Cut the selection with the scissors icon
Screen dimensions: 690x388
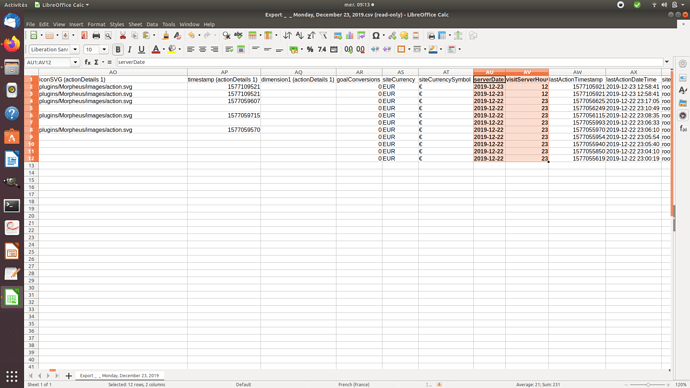pyautogui.click(x=123, y=36)
